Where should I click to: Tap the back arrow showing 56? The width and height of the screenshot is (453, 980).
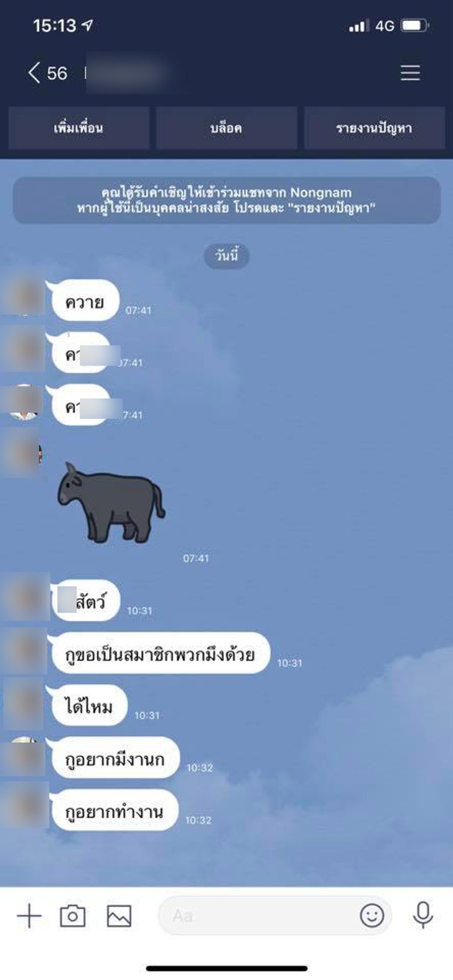coord(47,73)
